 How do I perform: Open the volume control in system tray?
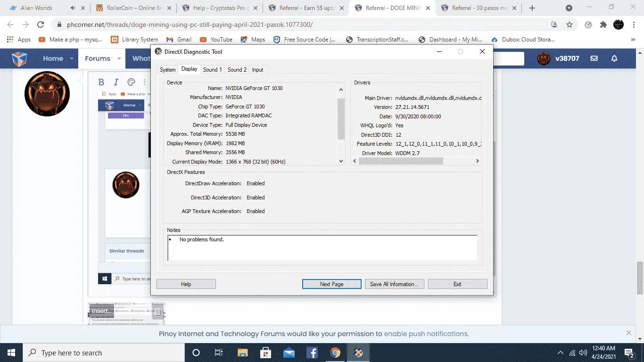click(583, 353)
